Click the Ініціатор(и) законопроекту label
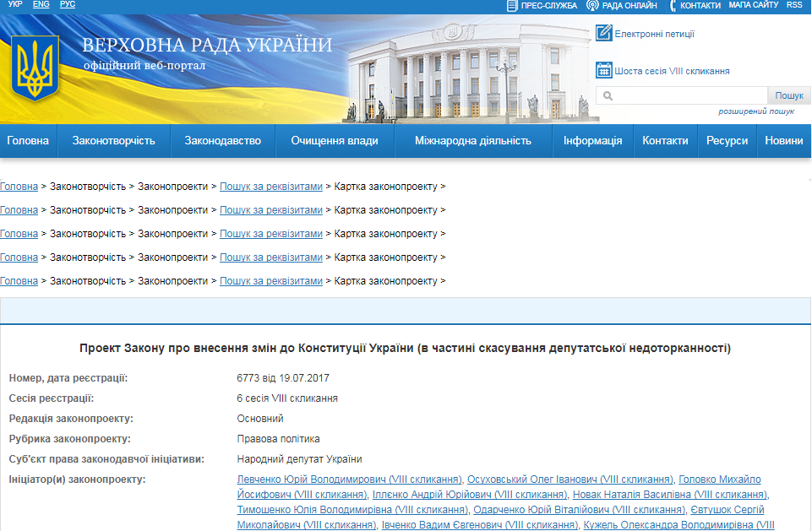 coord(77,480)
